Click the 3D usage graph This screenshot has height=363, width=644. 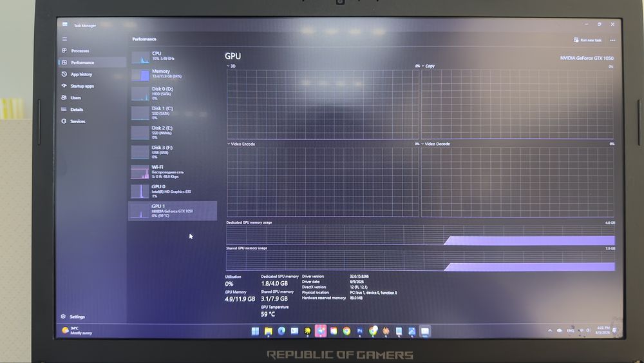(x=323, y=104)
